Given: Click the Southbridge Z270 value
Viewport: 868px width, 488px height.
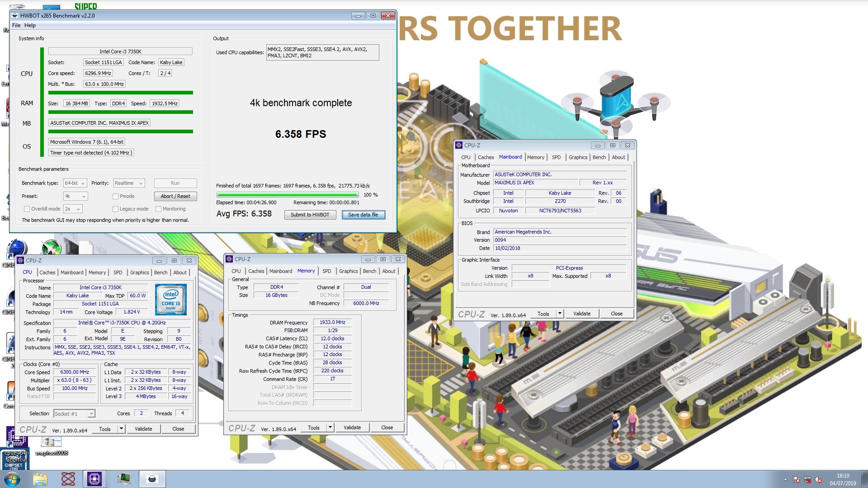Looking at the screenshot, I should 560,201.
